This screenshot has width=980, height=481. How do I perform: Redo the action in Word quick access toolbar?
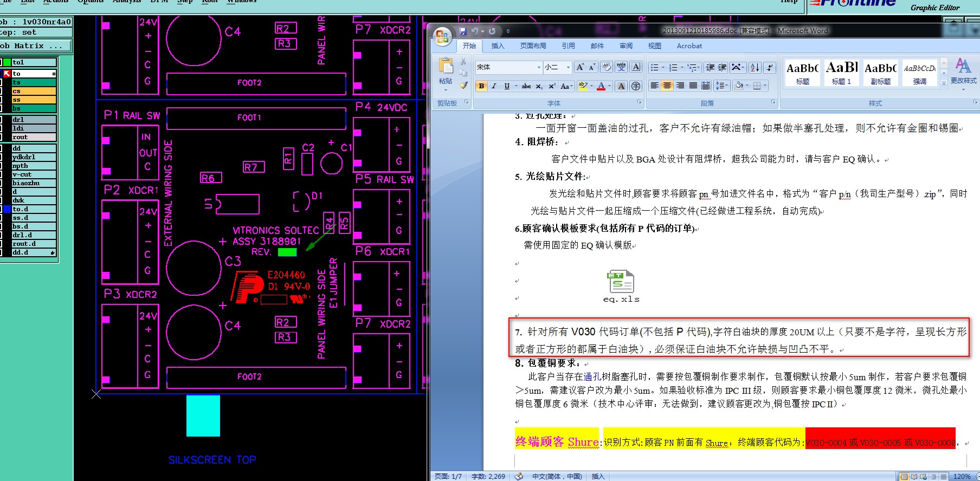tap(492, 31)
